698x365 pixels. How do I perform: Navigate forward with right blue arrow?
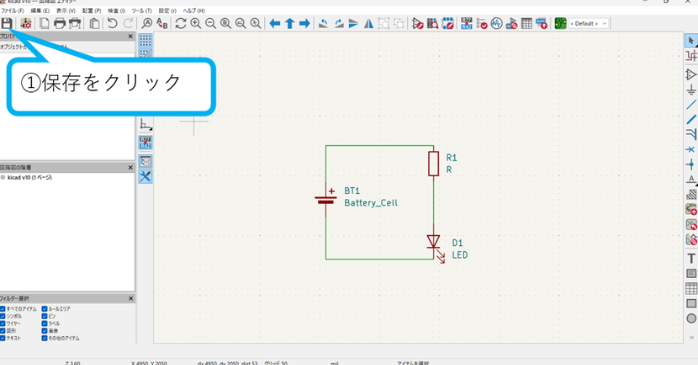pos(304,23)
